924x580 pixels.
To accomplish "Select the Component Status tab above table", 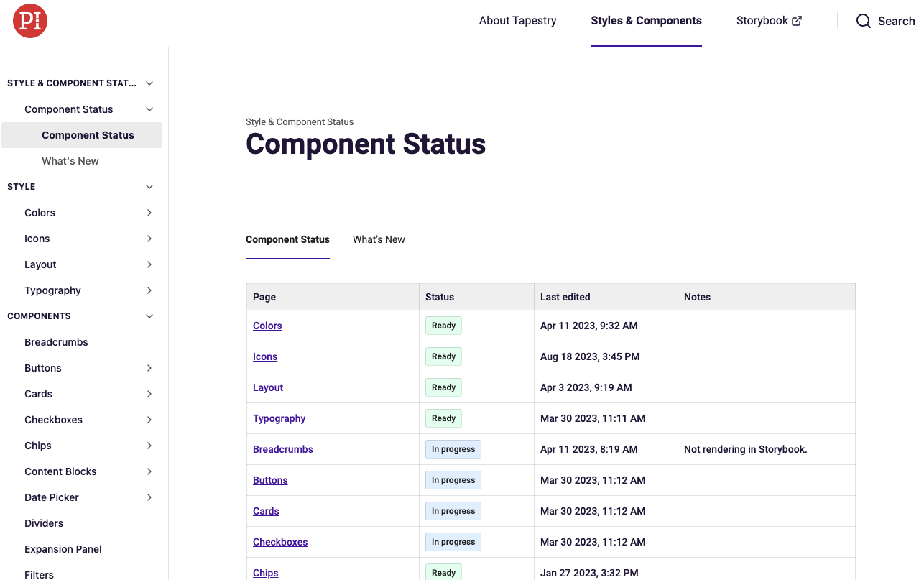I will pyautogui.click(x=287, y=239).
